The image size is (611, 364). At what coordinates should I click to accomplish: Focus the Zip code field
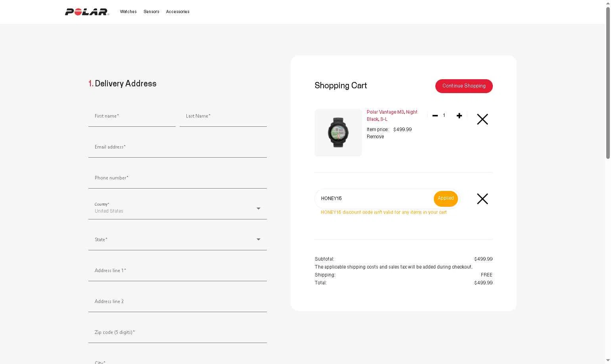pos(178,333)
